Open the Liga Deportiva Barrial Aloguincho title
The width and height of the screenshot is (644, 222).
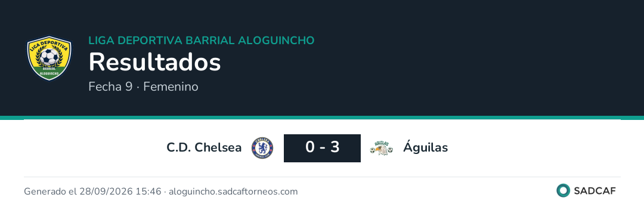pyautogui.click(x=202, y=41)
